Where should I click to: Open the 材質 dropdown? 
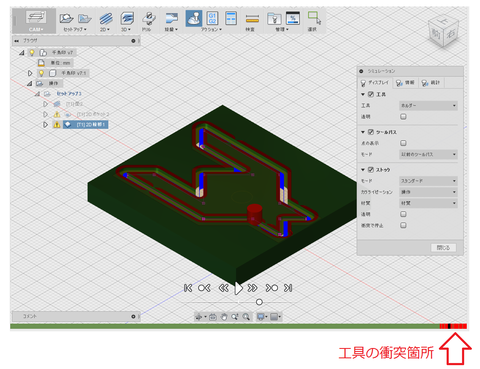tap(428, 203)
